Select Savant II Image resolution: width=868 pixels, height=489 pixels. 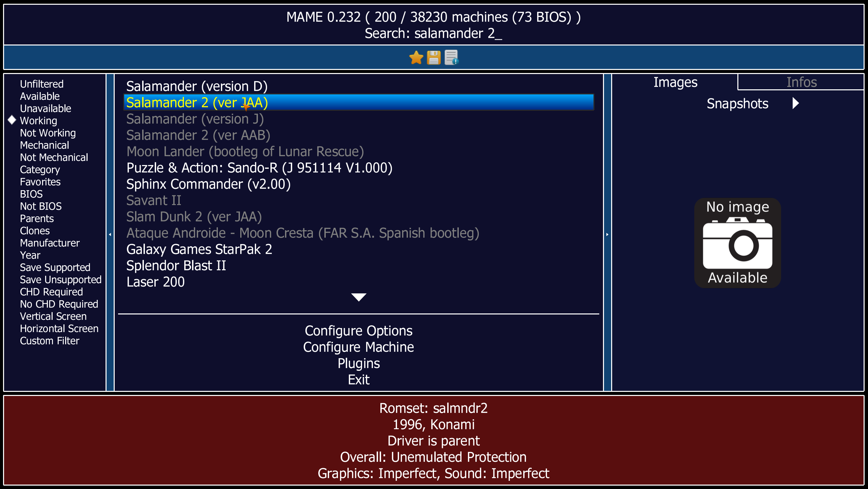[x=359, y=200]
